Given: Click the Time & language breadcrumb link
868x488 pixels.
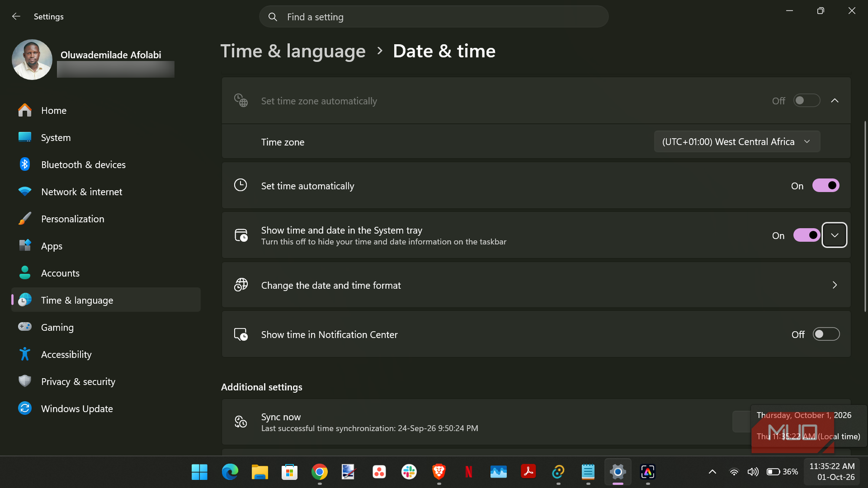Looking at the screenshot, I should click(293, 51).
